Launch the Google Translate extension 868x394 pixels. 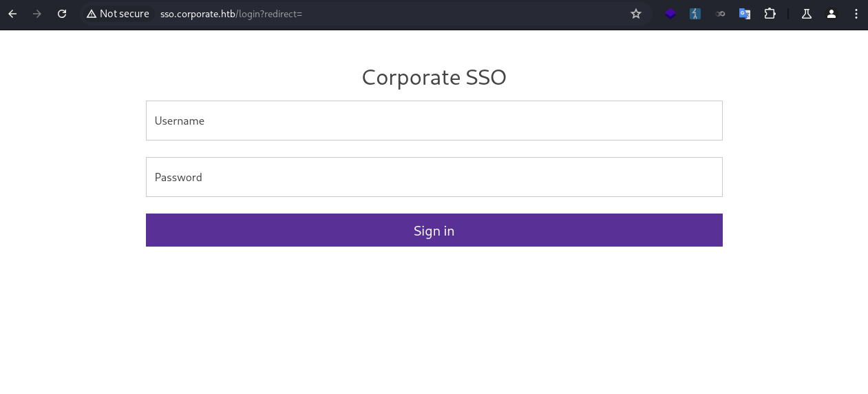tap(745, 14)
